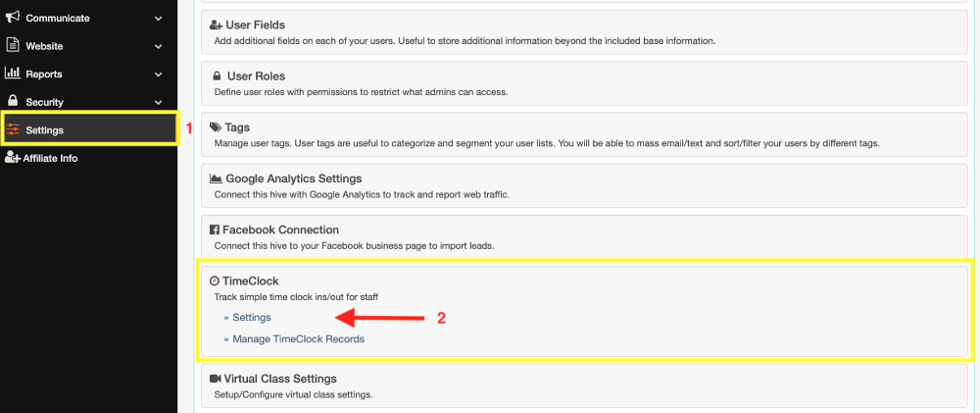Screen dimensions: 980x413
Task: Click the Settings sliders icon in sidebar
Action: point(13,130)
